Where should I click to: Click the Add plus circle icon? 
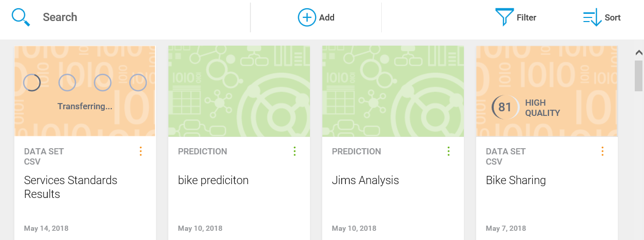[307, 17]
